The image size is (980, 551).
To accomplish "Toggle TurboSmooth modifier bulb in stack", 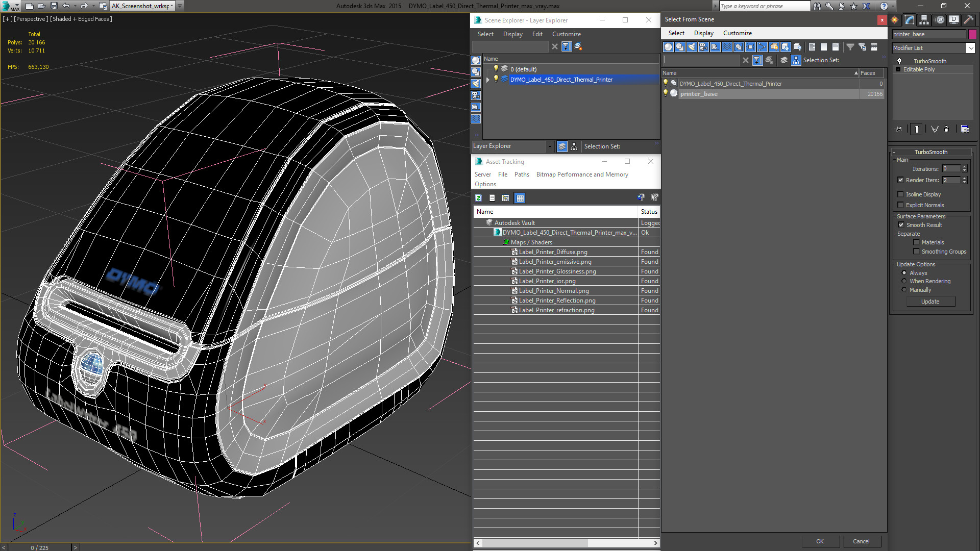I will coord(899,61).
